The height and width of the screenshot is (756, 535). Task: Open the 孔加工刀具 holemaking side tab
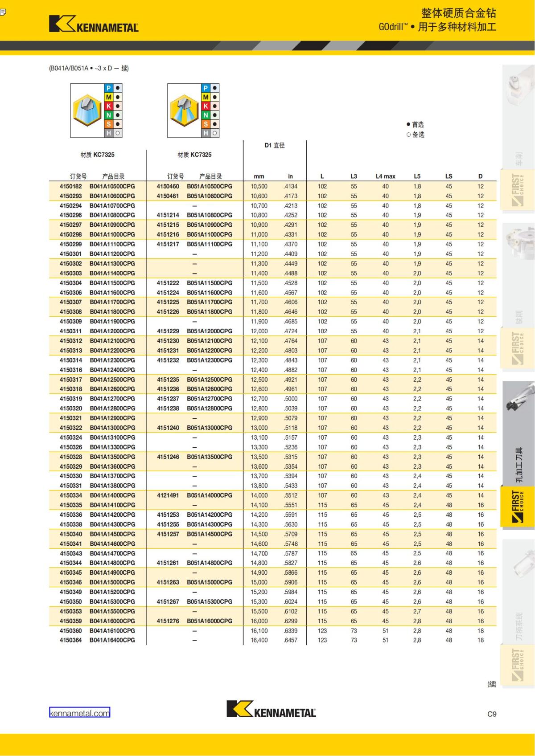click(519, 433)
